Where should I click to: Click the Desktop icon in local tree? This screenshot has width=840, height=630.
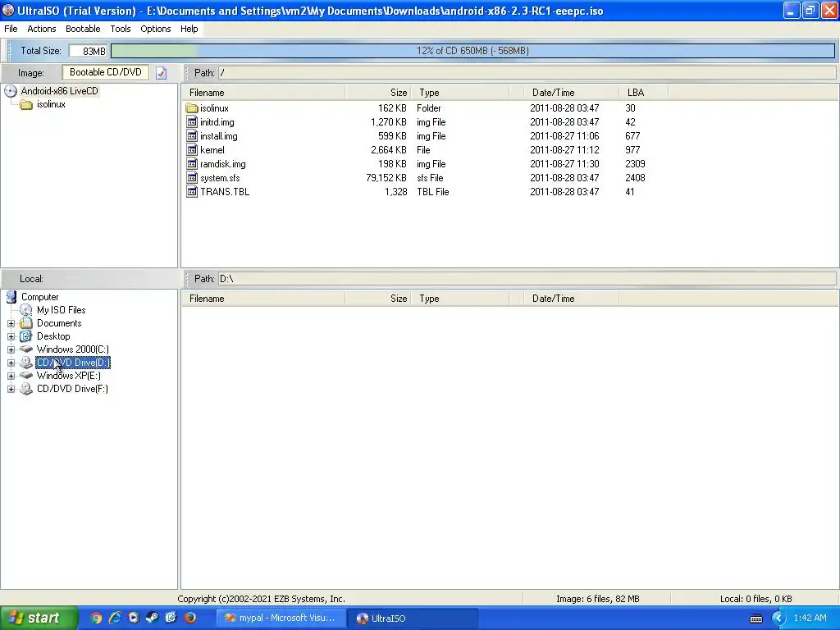pyautogui.click(x=25, y=336)
